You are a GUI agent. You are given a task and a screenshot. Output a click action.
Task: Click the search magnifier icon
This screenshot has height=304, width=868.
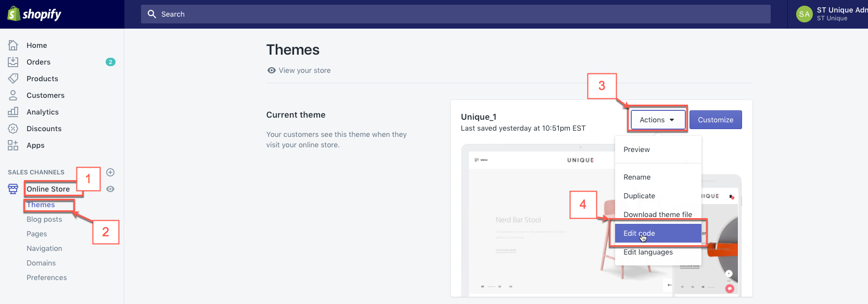click(152, 14)
